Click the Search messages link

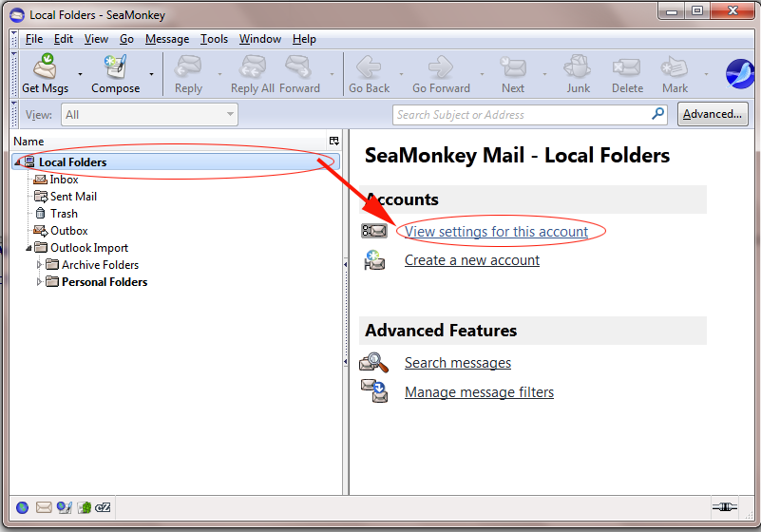(458, 363)
